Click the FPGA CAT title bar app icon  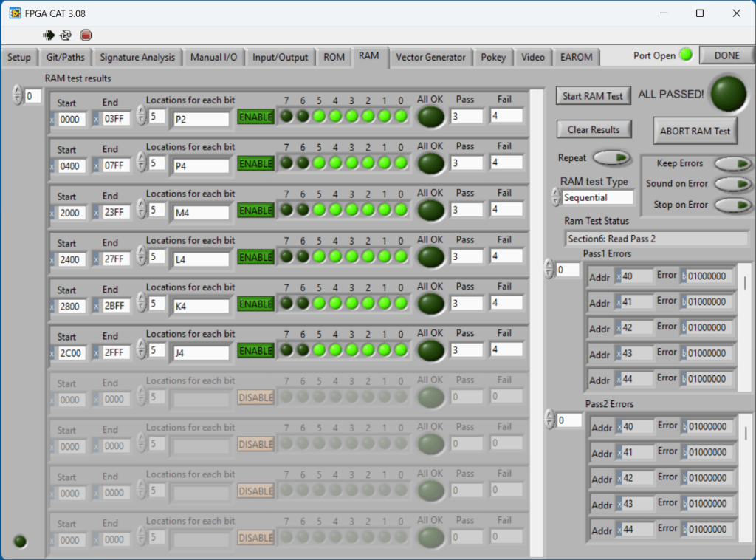point(15,13)
